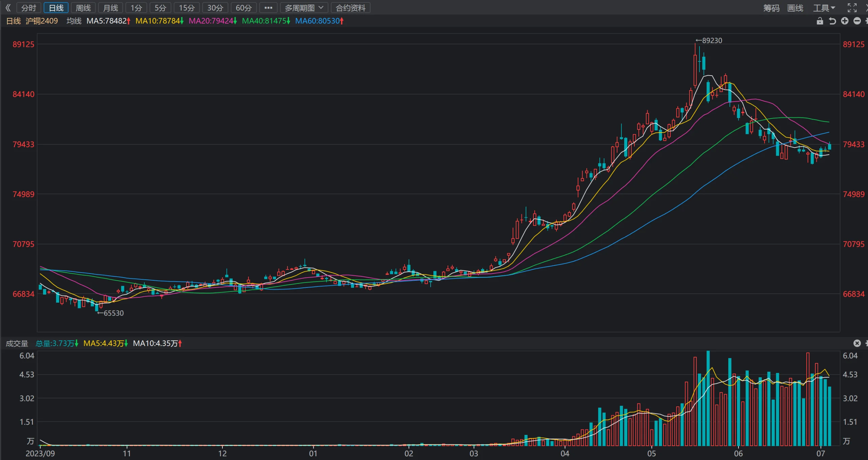Click the 总量:3.73万 volume value
The height and width of the screenshot is (460, 868).
[x=57, y=343]
